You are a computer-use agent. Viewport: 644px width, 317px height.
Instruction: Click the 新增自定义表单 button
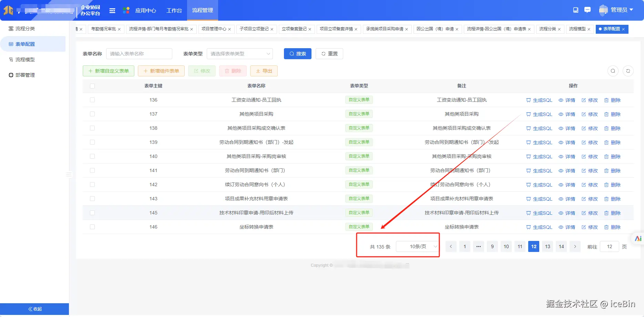point(108,71)
